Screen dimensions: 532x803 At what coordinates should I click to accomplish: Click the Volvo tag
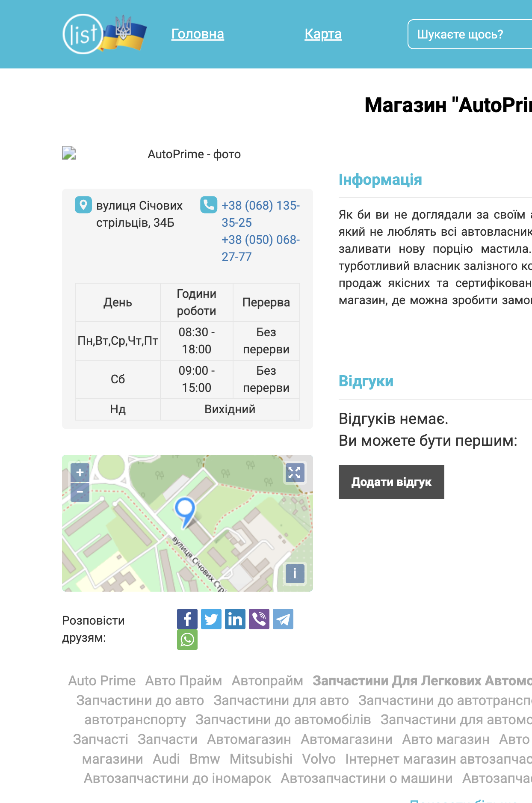pos(319,759)
